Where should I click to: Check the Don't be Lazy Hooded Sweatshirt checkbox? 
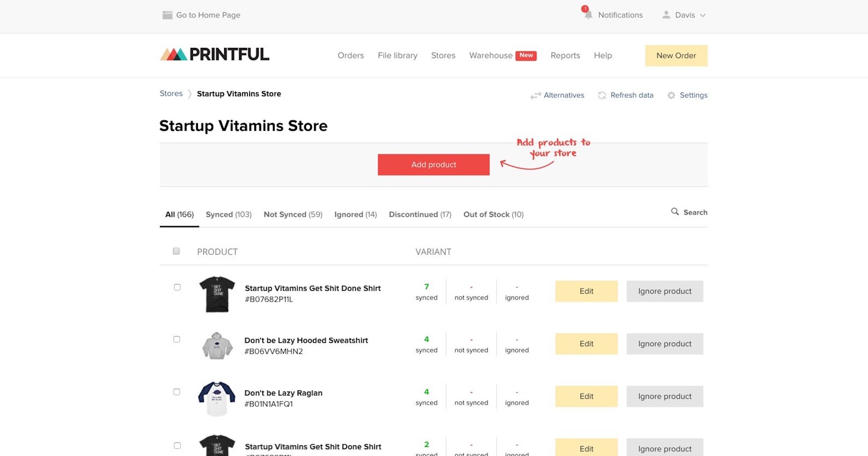click(177, 339)
